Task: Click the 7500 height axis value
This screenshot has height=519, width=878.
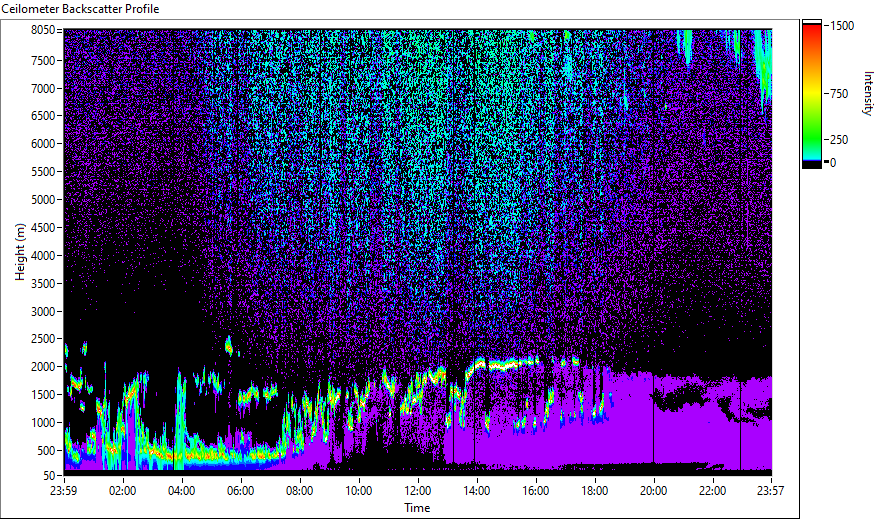Action: pos(43,60)
